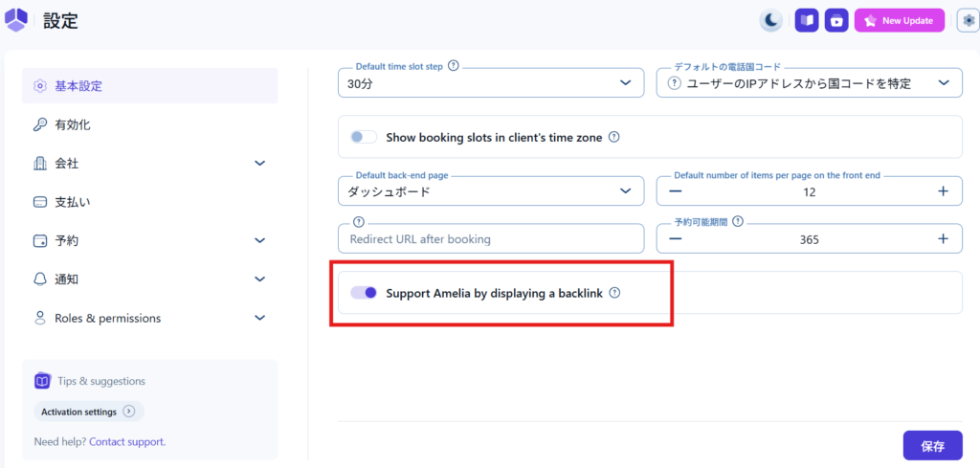This screenshot has width=980, height=468.
Task: Toggle dark mode moon icon
Action: (771, 20)
